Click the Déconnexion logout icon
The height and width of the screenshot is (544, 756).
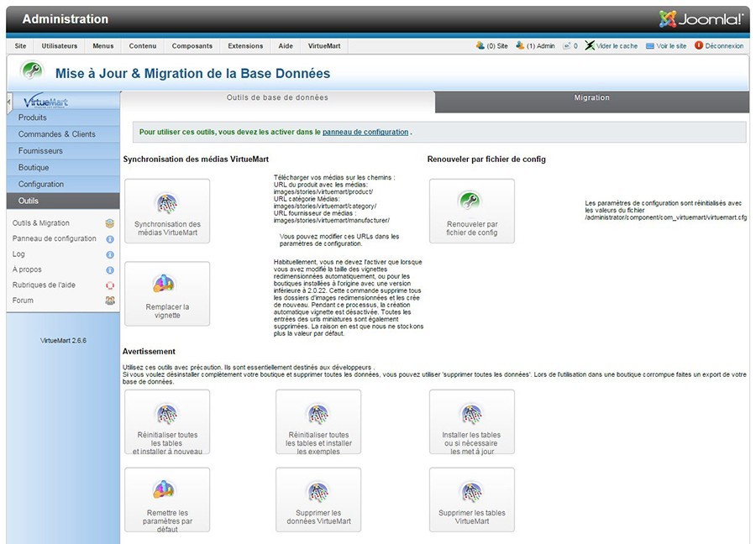click(699, 45)
